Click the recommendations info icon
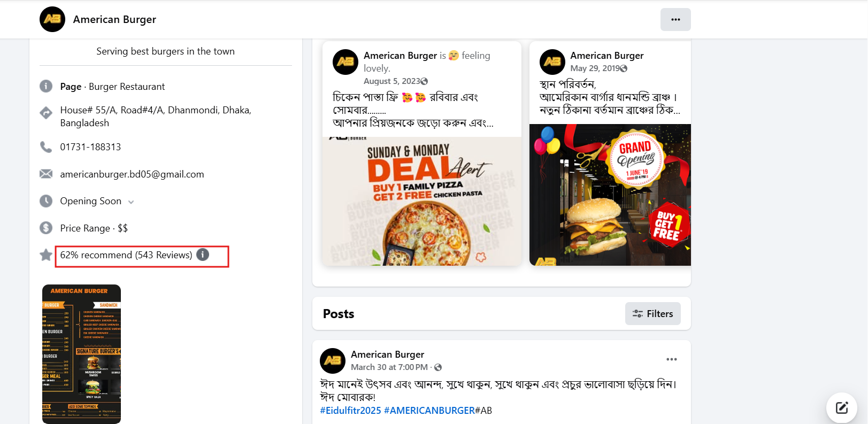868x424 pixels. (203, 255)
